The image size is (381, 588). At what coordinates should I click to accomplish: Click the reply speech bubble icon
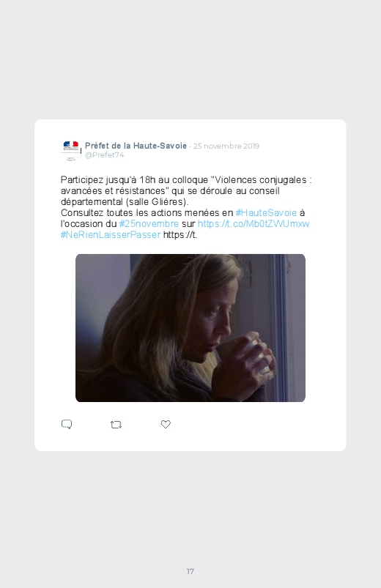(67, 424)
